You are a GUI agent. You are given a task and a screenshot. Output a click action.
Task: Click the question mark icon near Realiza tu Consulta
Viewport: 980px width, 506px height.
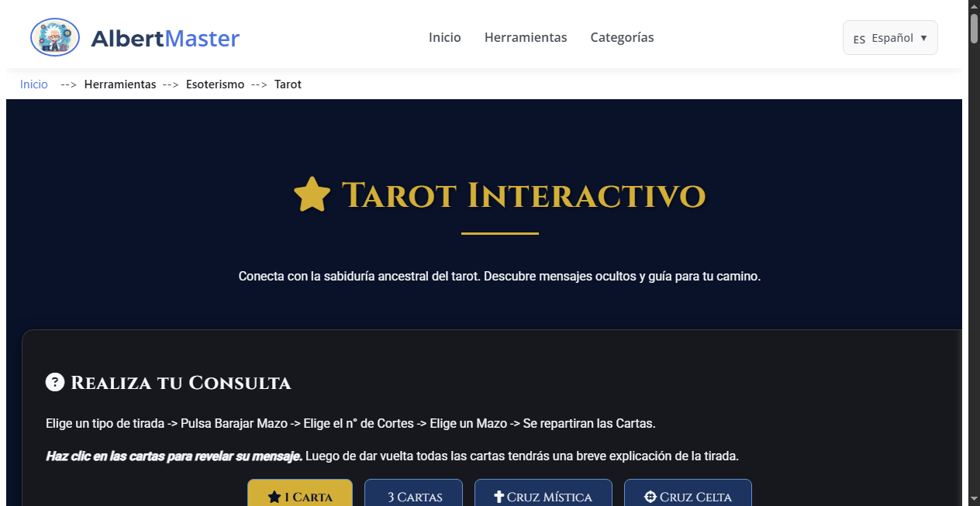[54, 382]
